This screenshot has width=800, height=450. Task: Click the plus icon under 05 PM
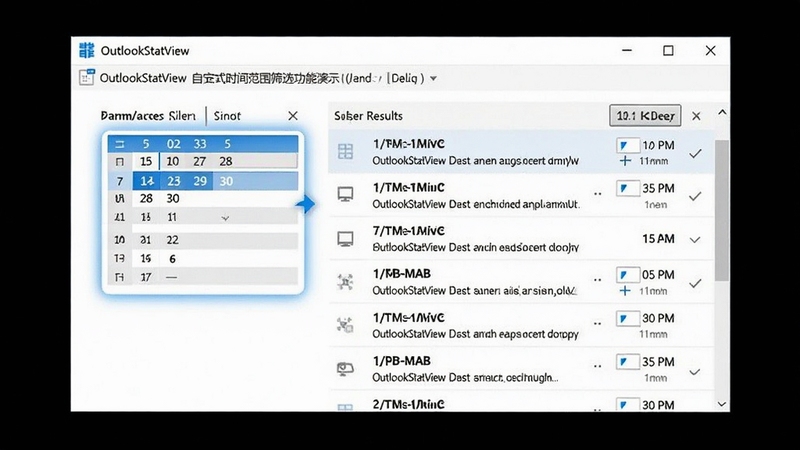coord(625,291)
